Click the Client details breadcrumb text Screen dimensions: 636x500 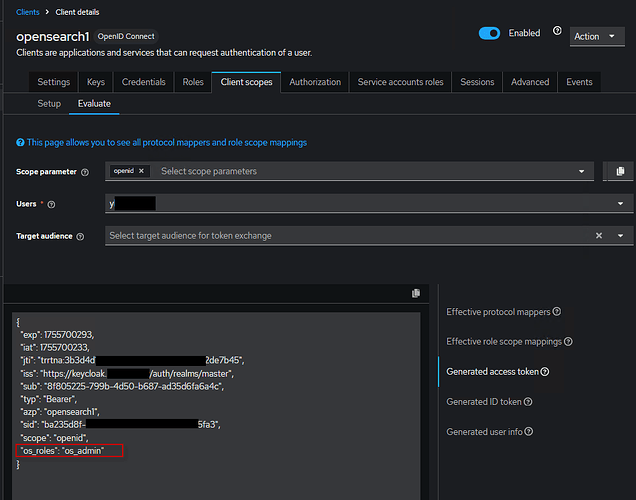coord(77,12)
